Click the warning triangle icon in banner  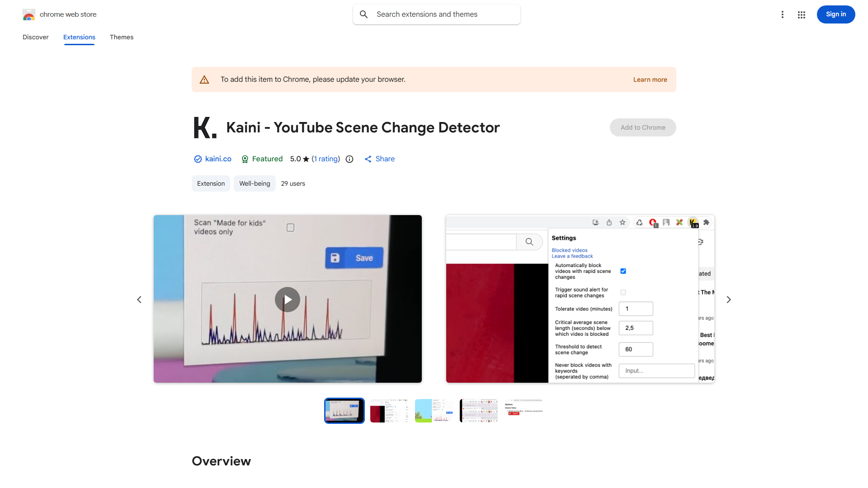(x=204, y=80)
